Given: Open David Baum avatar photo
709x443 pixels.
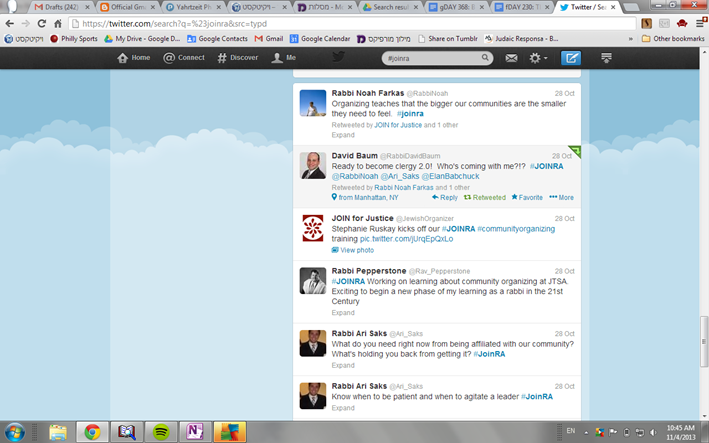Looking at the screenshot, I should pos(312,165).
